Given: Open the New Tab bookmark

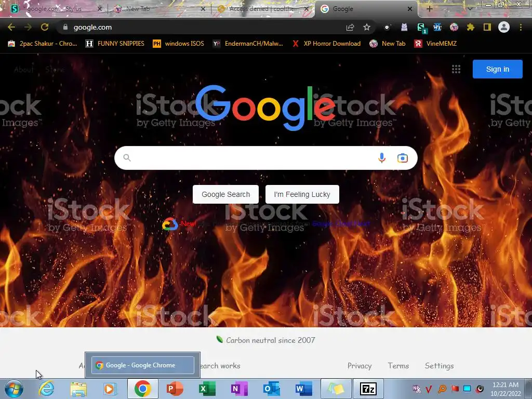Looking at the screenshot, I should pos(388,44).
